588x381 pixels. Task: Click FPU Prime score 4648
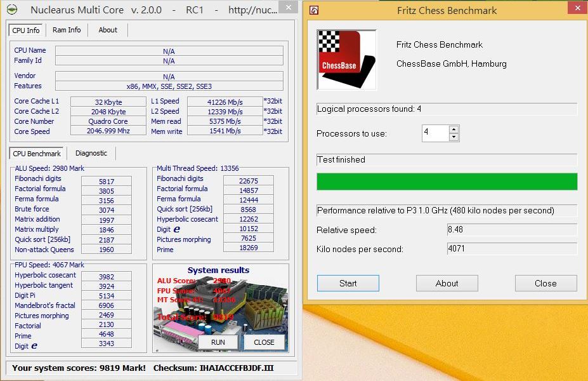[x=107, y=334]
